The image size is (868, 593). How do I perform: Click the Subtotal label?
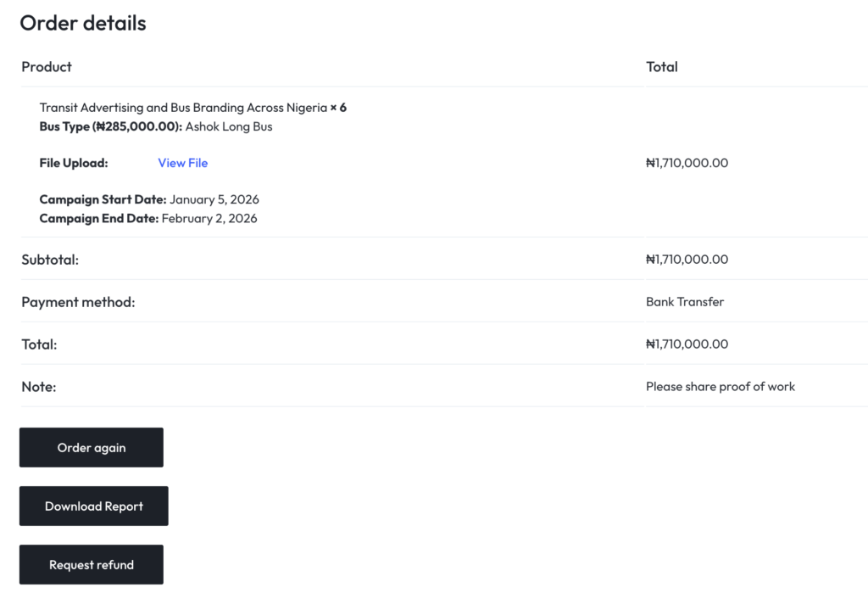click(50, 260)
